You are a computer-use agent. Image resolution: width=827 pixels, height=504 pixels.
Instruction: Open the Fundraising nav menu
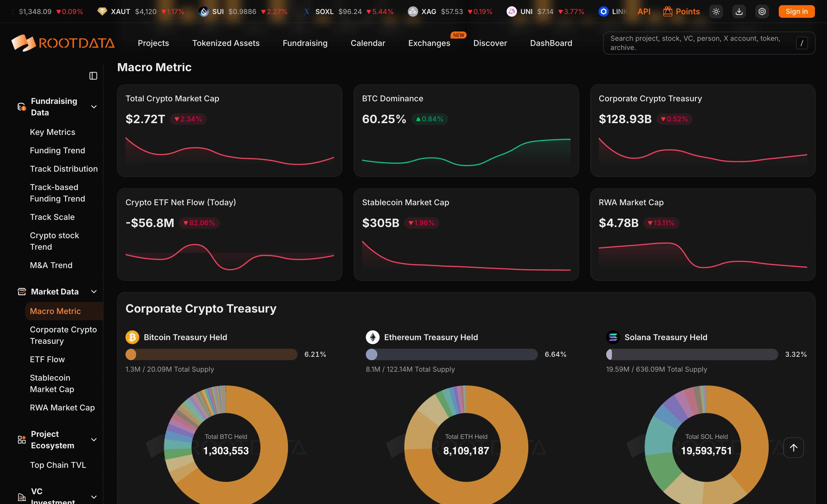(305, 43)
